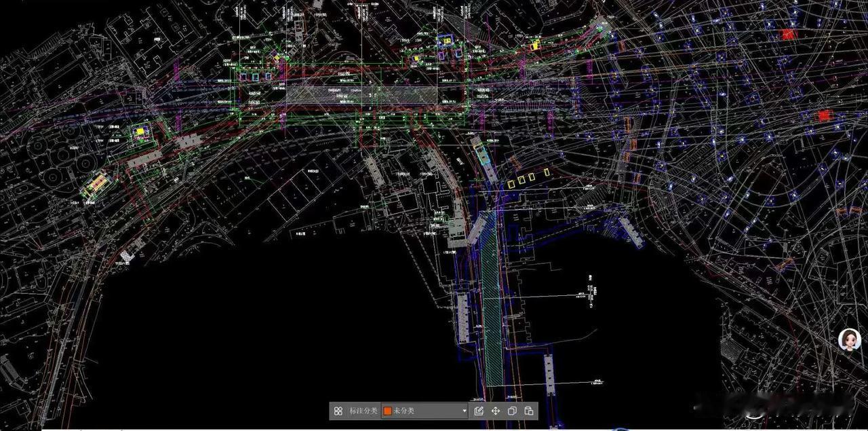Viewport: 868px width, 431px height.
Task: Click the copy overlapping-squares icon
Action: coord(513,411)
